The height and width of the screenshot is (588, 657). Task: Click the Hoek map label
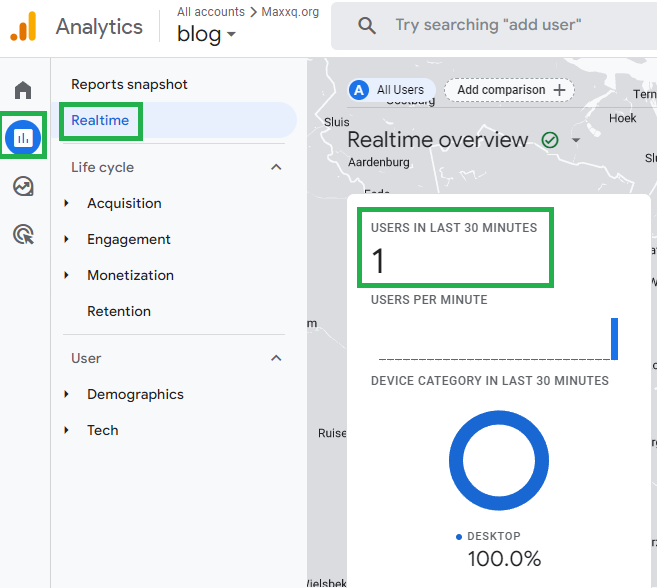623,118
